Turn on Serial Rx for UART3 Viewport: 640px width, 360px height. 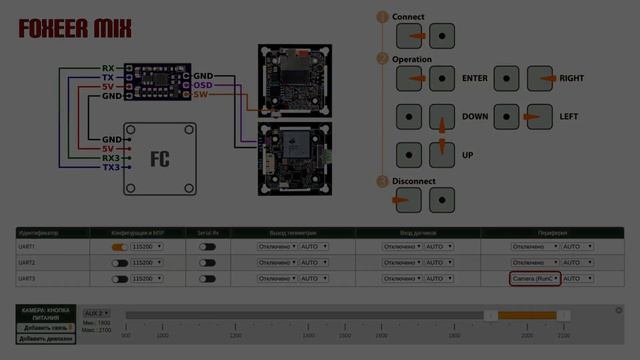207,278
